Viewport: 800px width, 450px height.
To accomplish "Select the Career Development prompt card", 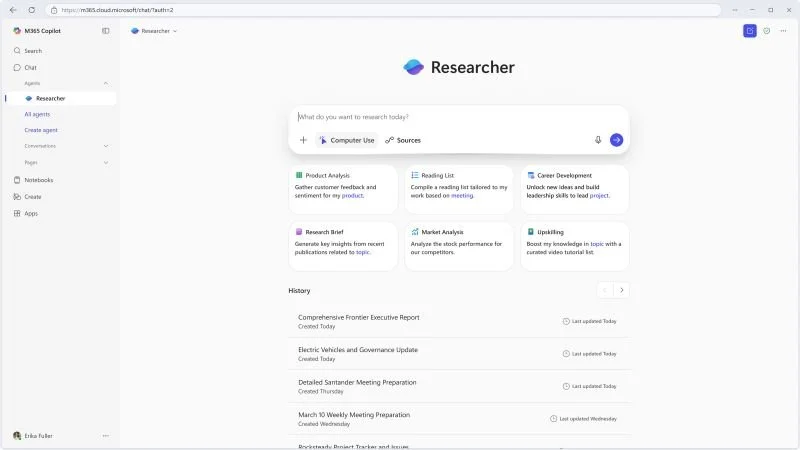I will 574,189.
